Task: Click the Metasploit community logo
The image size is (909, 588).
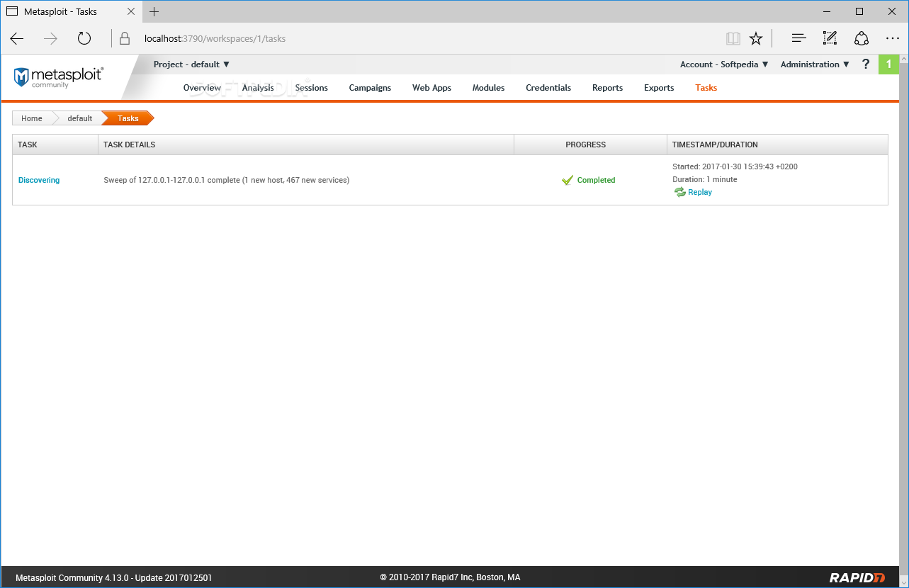Action: click(59, 77)
